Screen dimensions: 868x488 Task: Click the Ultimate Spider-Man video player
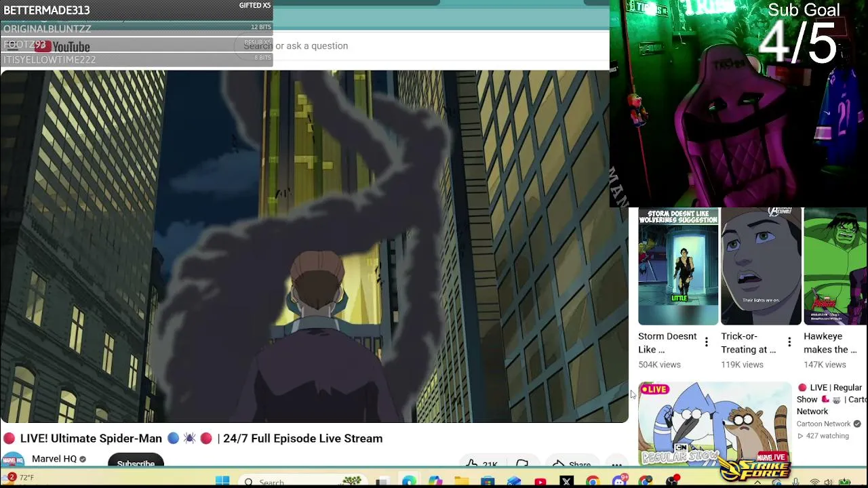[x=314, y=246]
